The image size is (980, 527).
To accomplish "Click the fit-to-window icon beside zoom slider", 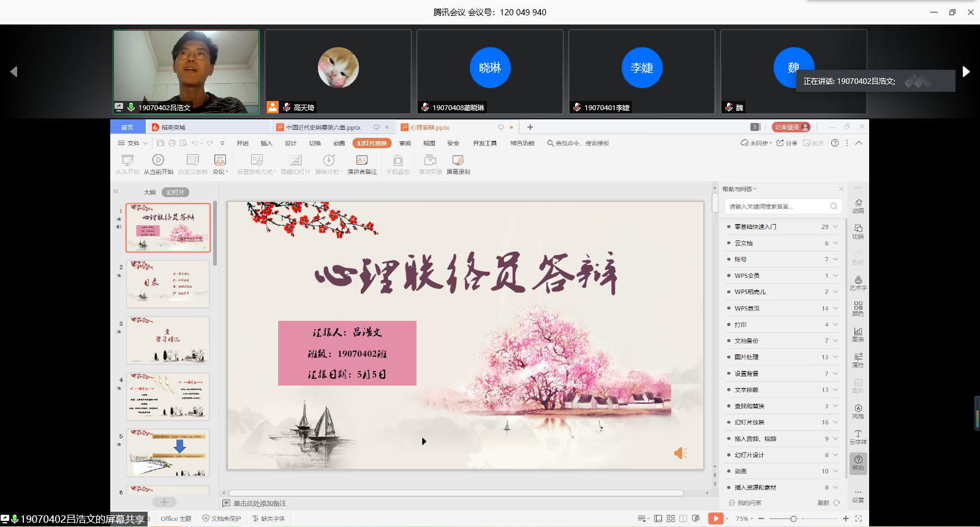I will coord(858,518).
